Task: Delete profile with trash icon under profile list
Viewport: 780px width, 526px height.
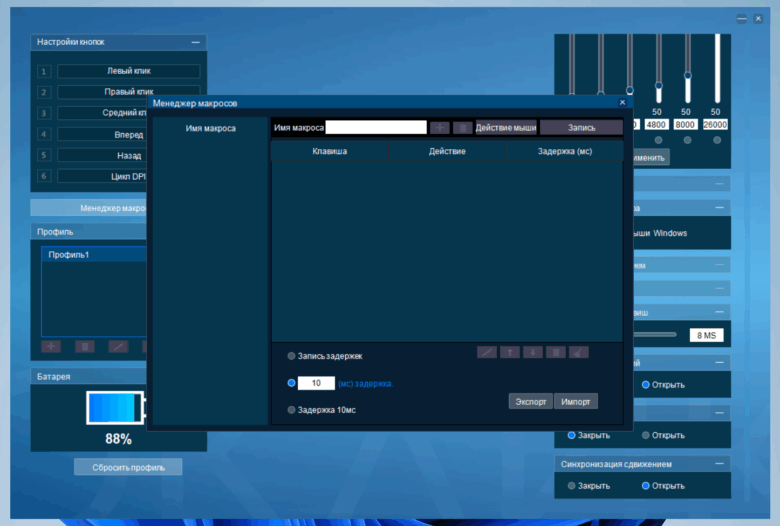Action: pos(85,346)
